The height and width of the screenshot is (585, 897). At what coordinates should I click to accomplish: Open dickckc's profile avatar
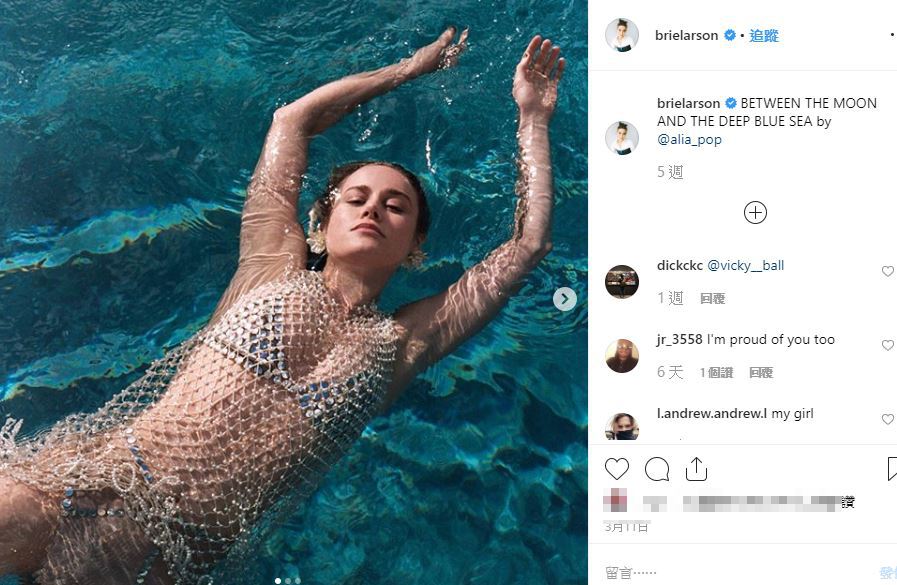point(622,282)
